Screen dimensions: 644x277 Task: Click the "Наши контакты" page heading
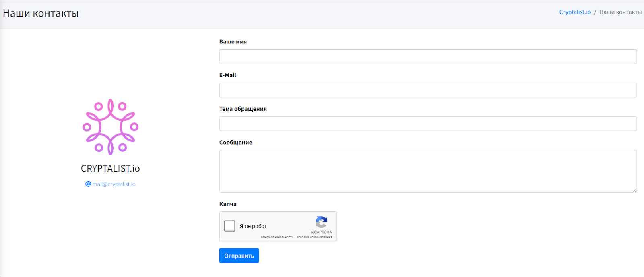(41, 13)
